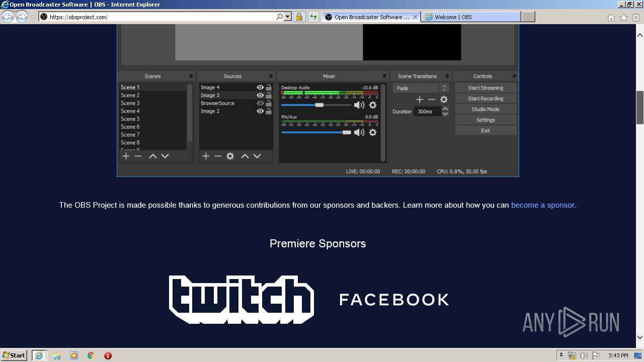Increase the transition Duration with the up arrow
Viewport: 644px width, 362px height.
coord(445,109)
